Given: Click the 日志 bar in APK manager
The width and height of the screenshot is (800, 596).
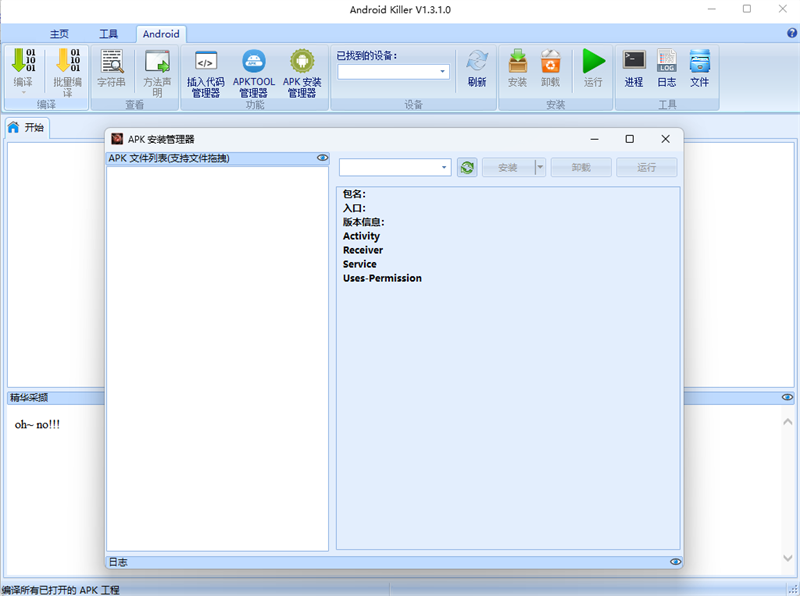Looking at the screenshot, I should click(394, 562).
